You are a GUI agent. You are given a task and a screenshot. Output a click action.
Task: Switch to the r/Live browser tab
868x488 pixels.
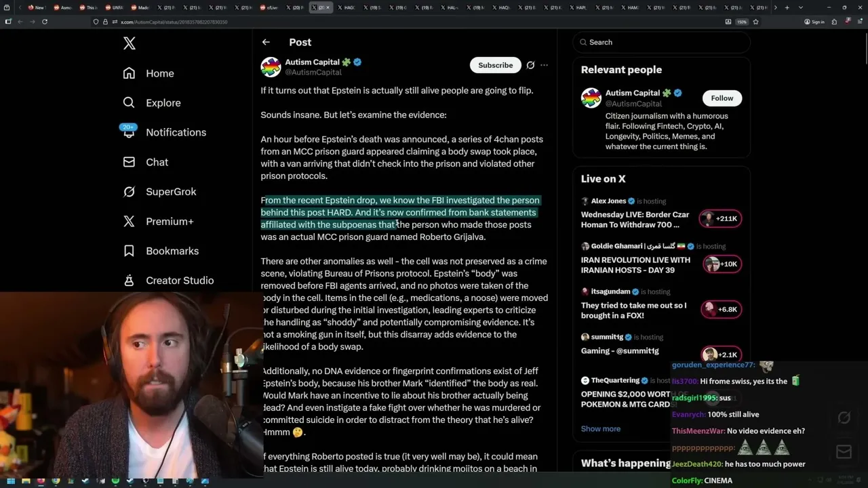[269, 7]
